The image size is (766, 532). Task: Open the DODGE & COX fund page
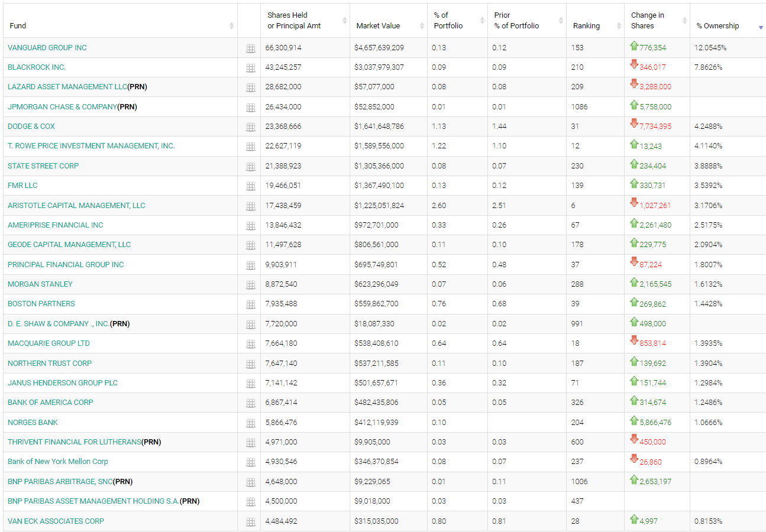pos(31,126)
